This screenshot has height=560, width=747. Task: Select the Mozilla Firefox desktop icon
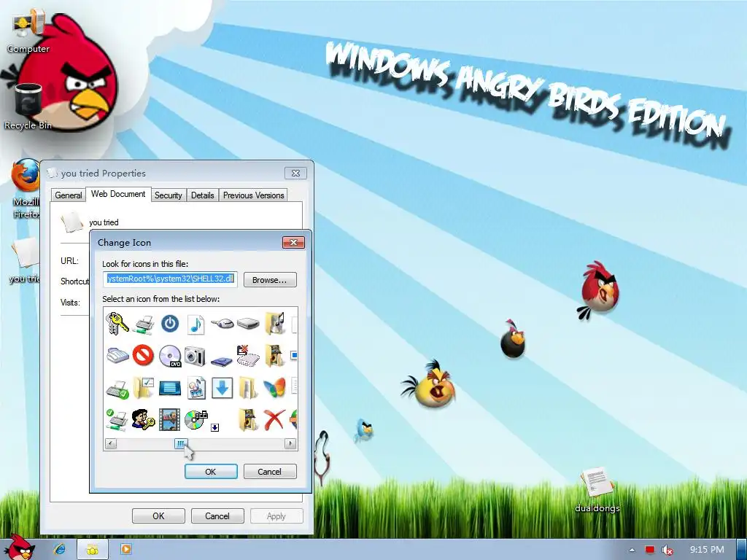click(x=26, y=189)
